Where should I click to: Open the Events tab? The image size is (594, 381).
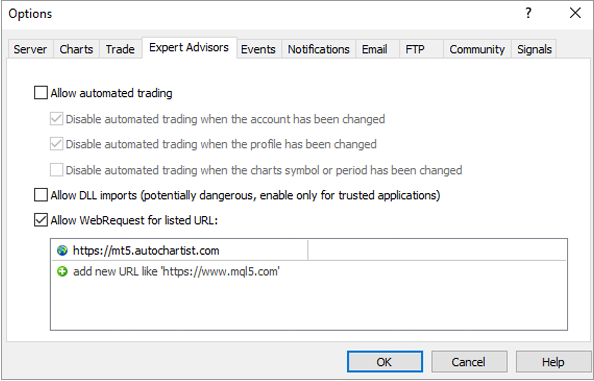[x=258, y=49]
